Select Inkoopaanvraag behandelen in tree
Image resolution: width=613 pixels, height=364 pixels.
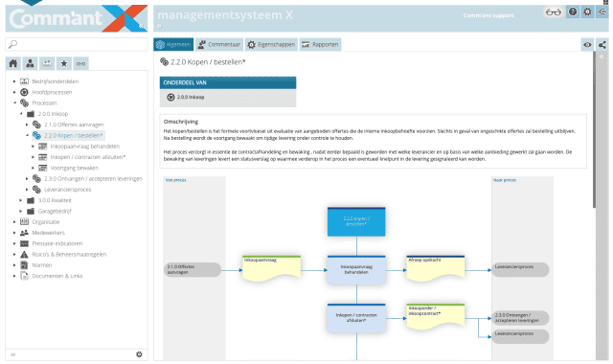(x=85, y=147)
